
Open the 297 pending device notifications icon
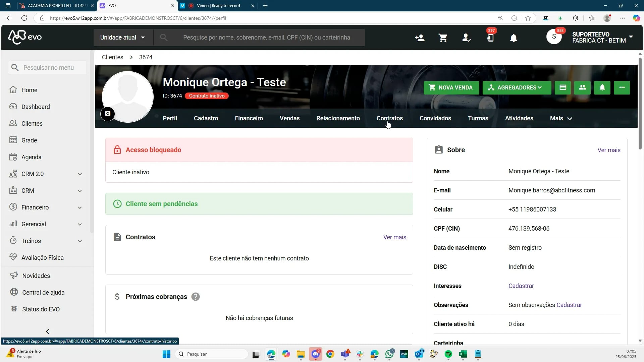click(x=490, y=38)
